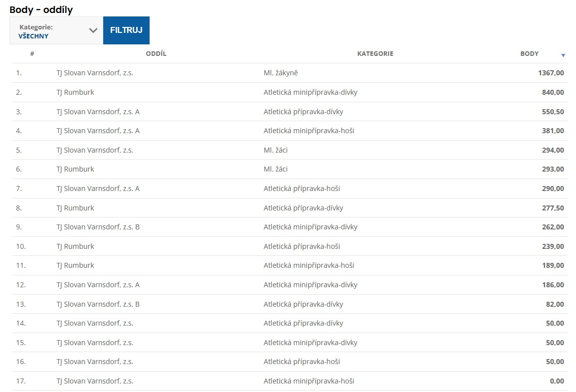
Task: Click Atletická minipřípravka-hoši in row 4
Action: coord(309,131)
